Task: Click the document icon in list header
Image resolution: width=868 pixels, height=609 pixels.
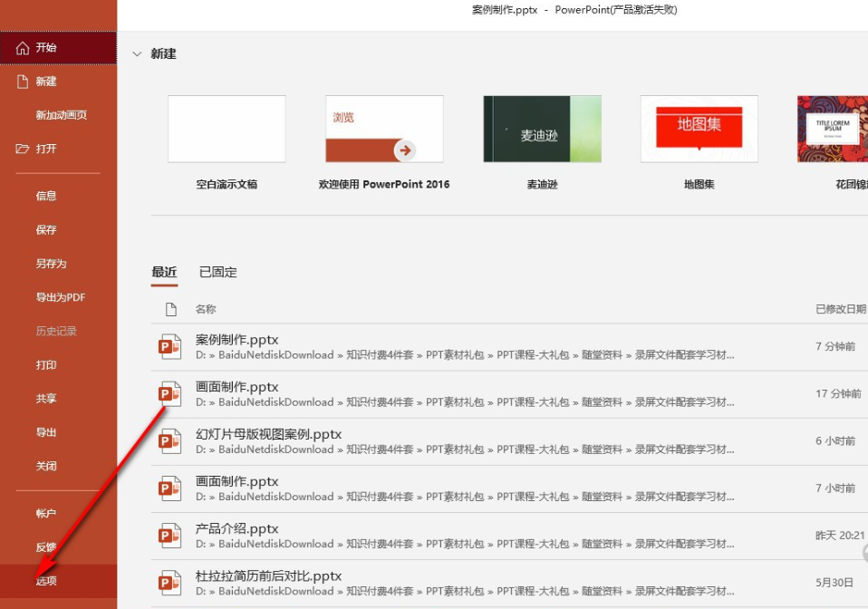Action: (171, 309)
